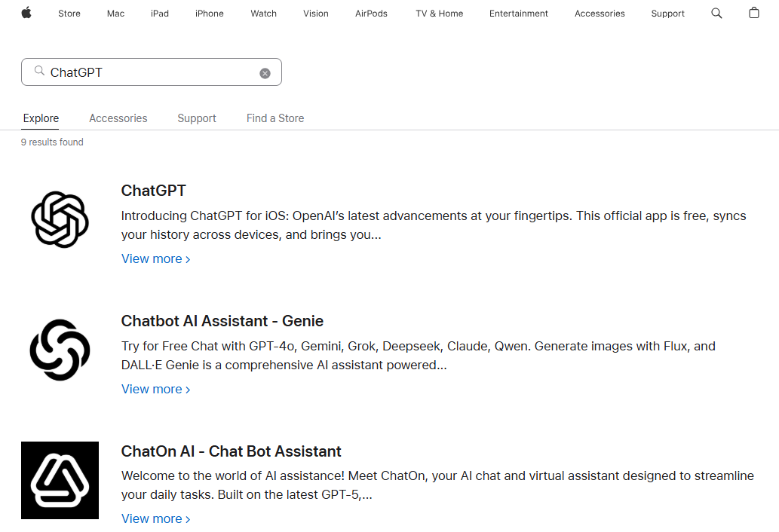Open View more under ChatGPT result

[156, 259]
